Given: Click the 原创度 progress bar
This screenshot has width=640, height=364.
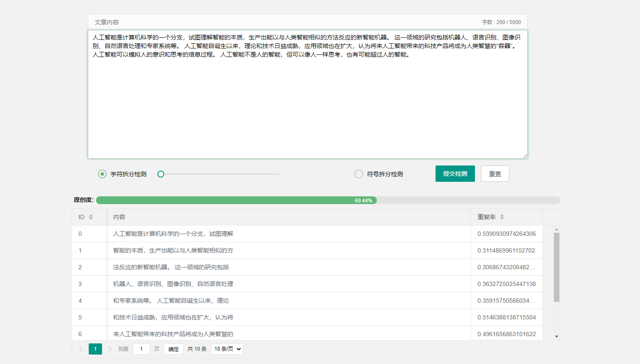Looking at the screenshot, I should point(328,200).
